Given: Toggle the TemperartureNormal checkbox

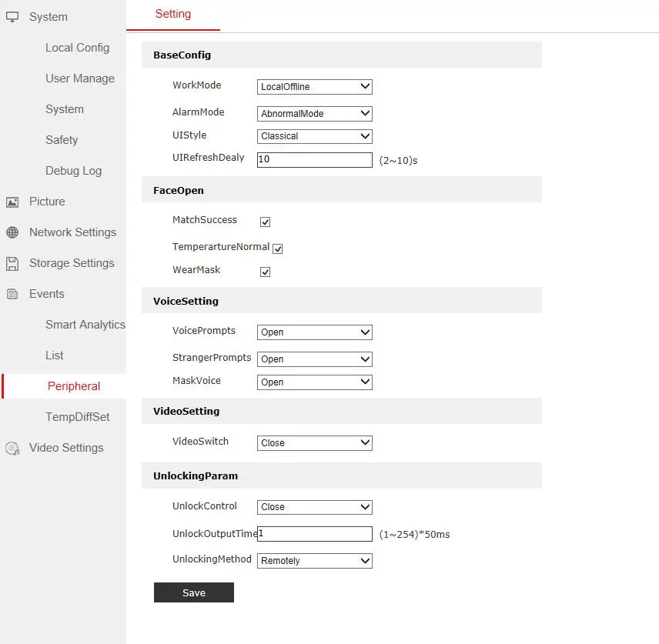Looking at the screenshot, I should click(x=278, y=249).
